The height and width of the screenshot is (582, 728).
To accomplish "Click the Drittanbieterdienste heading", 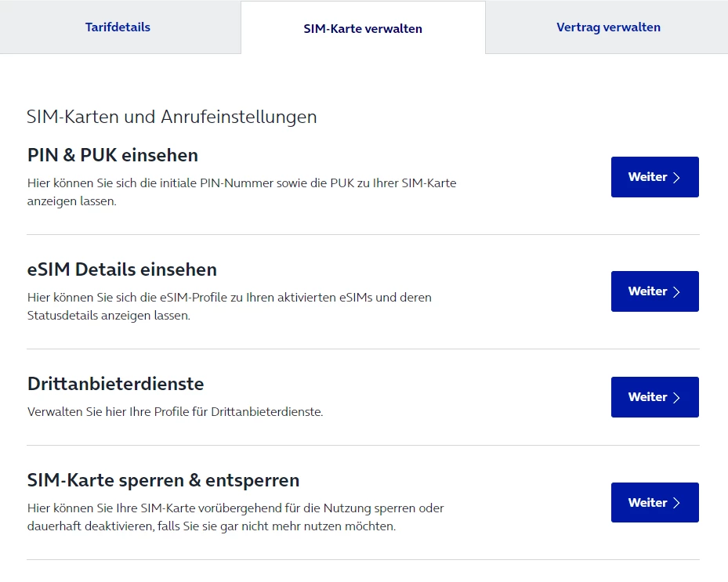I will tap(115, 384).
